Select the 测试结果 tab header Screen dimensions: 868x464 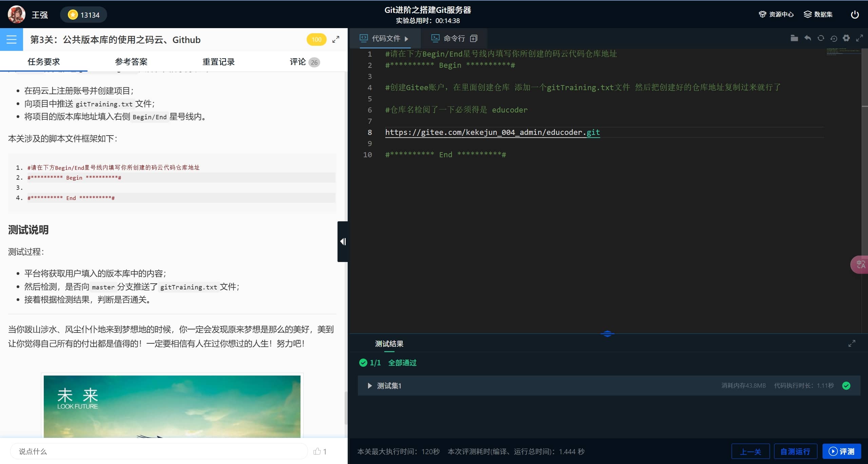tap(389, 344)
